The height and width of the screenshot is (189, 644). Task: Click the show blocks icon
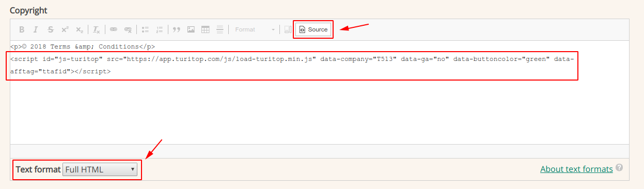click(x=288, y=29)
